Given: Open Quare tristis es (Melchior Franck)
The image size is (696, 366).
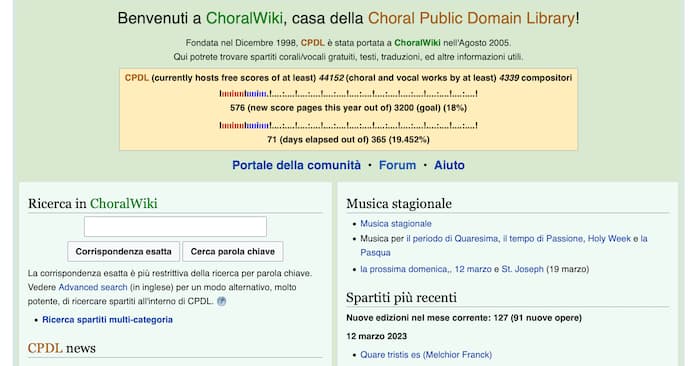Looking at the screenshot, I should (426, 354).
